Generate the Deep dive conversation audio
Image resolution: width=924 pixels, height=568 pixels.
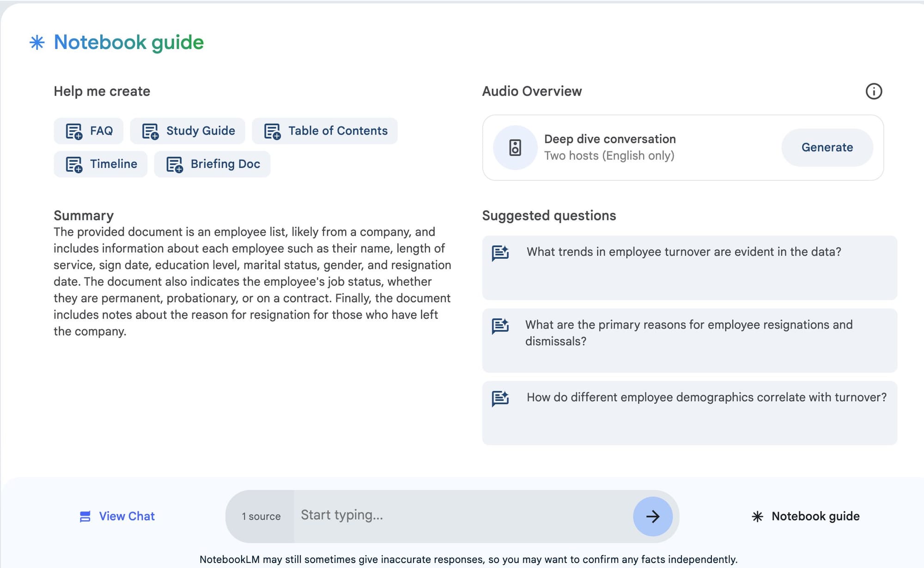(x=827, y=147)
